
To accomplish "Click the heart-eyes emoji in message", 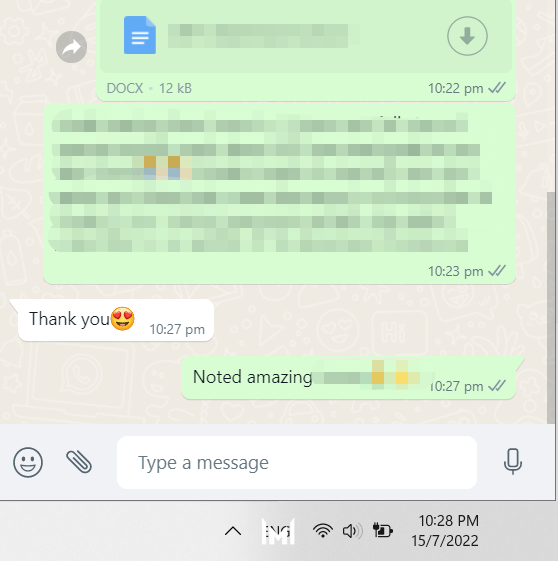I will (123, 318).
